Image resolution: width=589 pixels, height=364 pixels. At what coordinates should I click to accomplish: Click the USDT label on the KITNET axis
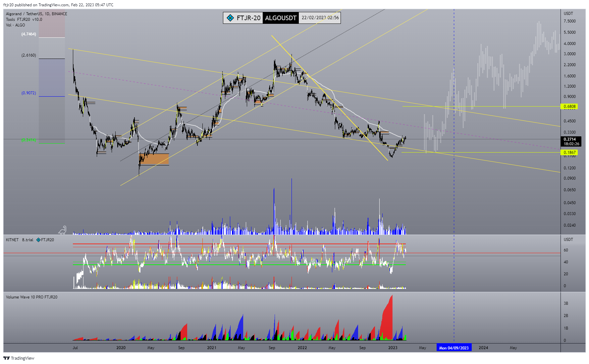[568, 240]
